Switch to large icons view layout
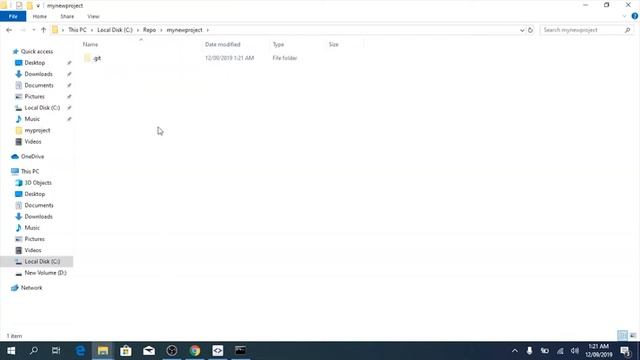The image size is (640, 360). 633,336
